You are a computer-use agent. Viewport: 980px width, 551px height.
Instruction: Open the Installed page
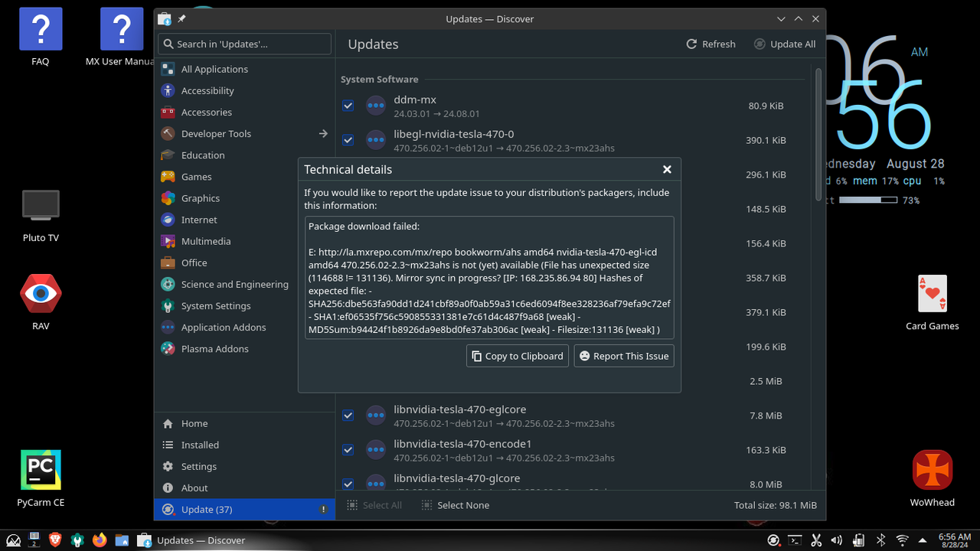(x=244, y=445)
